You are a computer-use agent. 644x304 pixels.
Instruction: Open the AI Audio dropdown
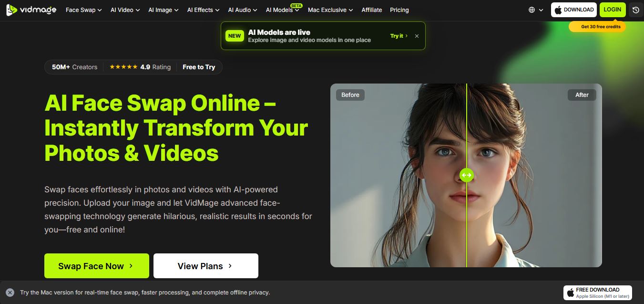click(242, 10)
